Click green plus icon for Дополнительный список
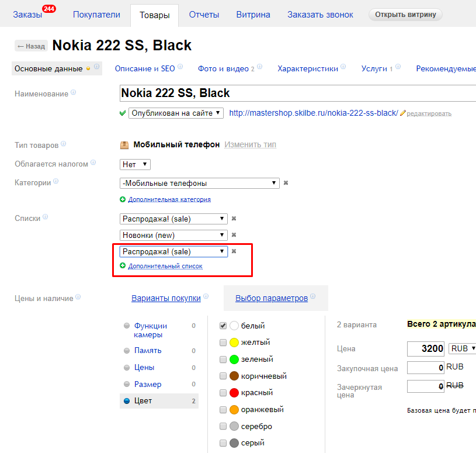The height and width of the screenshot is (453, 476). (123, 266)
